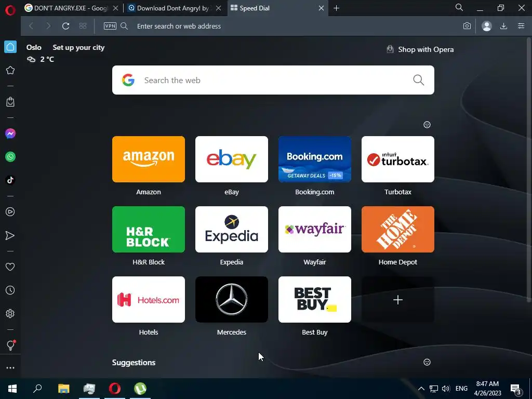Close the Speed Dial tab

coord(321,8)
